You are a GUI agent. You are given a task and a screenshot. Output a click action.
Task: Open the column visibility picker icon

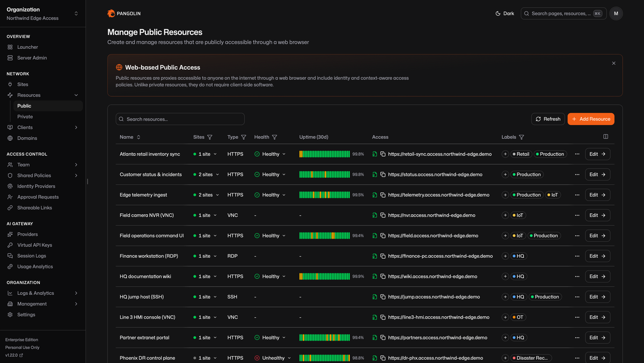(606, 136)
